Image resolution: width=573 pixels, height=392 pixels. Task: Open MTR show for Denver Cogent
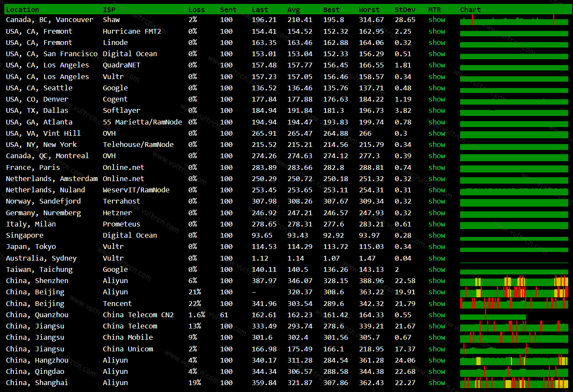[x=437, y=99]
